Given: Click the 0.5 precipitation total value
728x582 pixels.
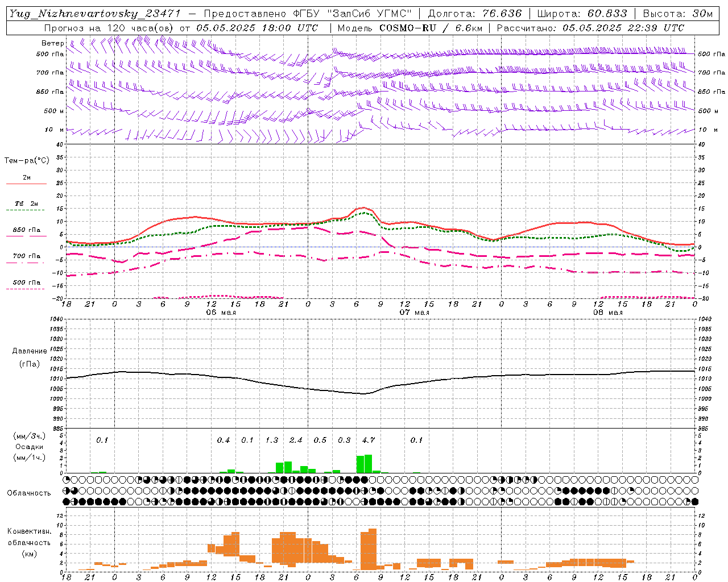Looking at the screenshot, I should (320, 440).
